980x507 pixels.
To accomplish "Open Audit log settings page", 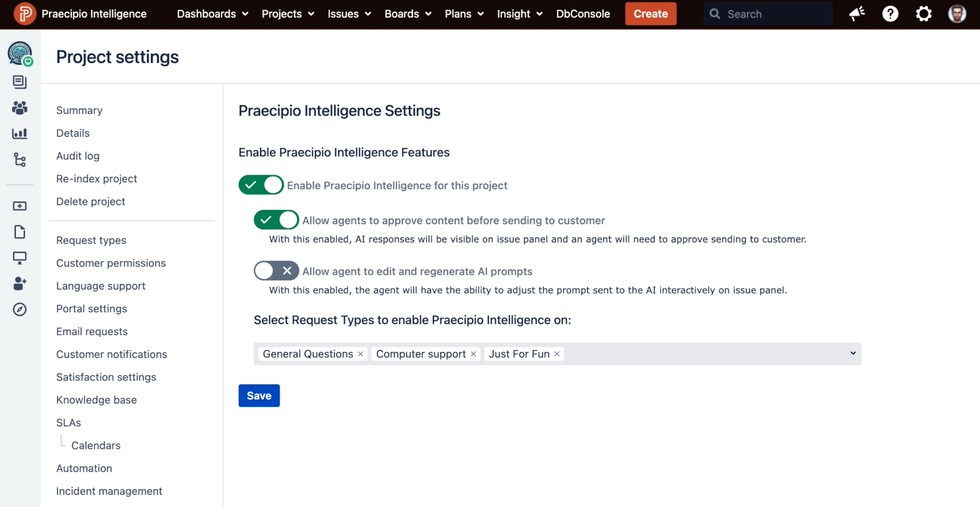I will [78, 156].
